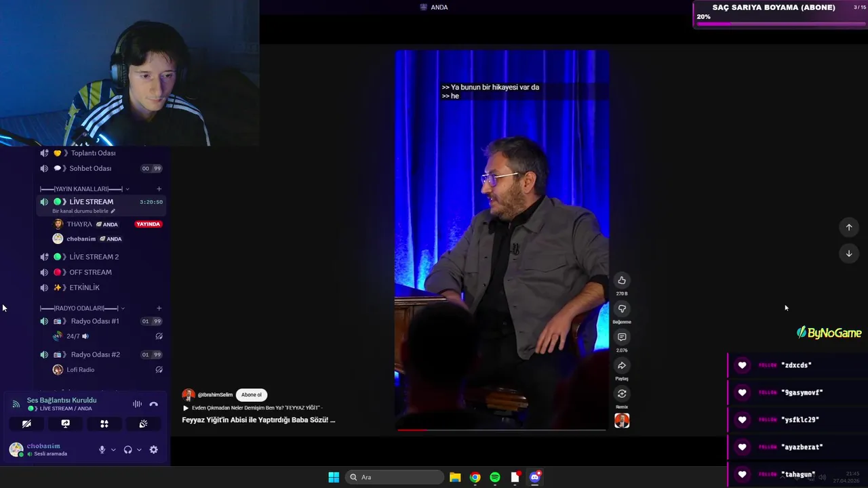This screenshot has width=868, height=488.
Task: Open the Short's comments with 2.076 count
Action: (x=622, y=338)
